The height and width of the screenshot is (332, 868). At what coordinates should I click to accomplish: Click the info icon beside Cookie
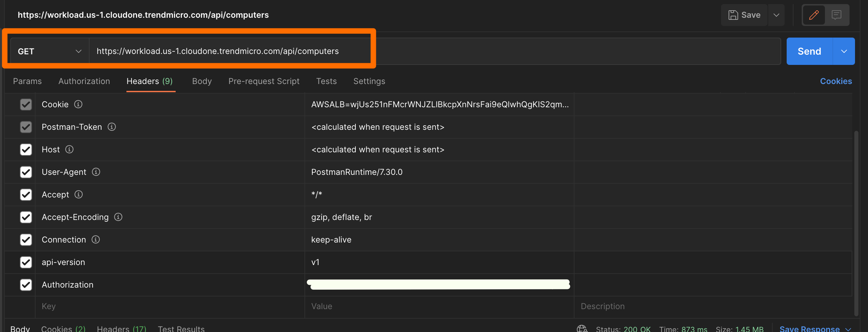(78, 104)
